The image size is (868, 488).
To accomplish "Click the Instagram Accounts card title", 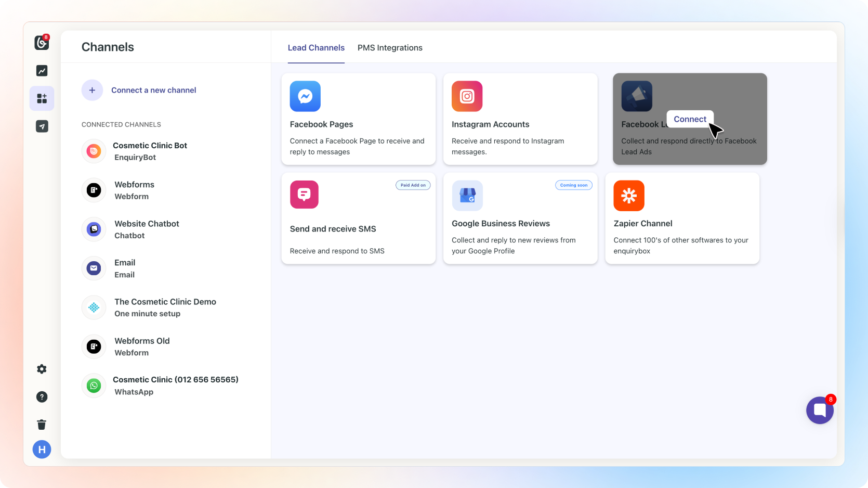I will [490, 124].
